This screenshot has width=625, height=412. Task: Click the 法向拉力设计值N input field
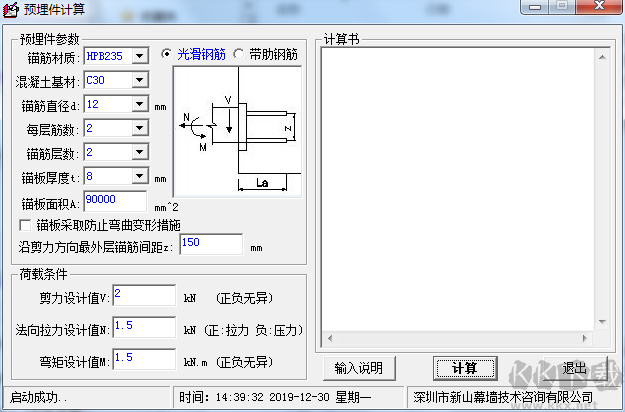point(144,327)
